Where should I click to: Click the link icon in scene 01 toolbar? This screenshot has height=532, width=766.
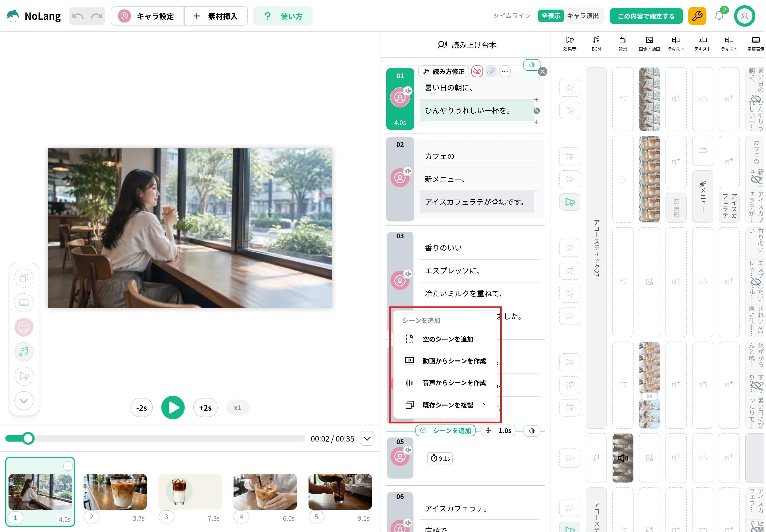pos(491,71)
